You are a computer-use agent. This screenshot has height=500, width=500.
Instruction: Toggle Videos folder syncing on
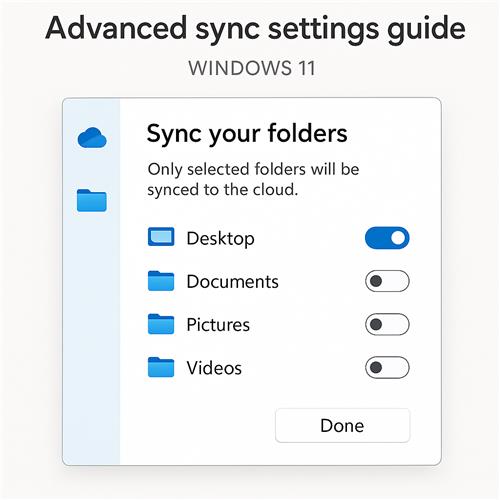click(x=387, y=367)
